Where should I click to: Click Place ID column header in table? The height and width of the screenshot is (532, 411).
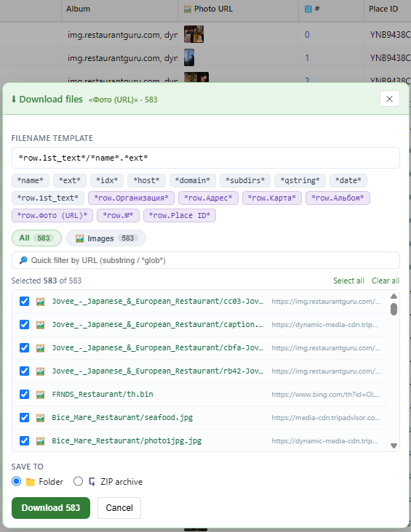[x=383, y=9]
